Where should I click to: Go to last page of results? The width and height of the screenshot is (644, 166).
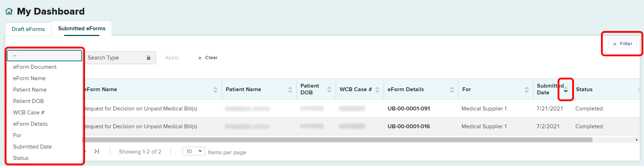[x=97, y=151]
